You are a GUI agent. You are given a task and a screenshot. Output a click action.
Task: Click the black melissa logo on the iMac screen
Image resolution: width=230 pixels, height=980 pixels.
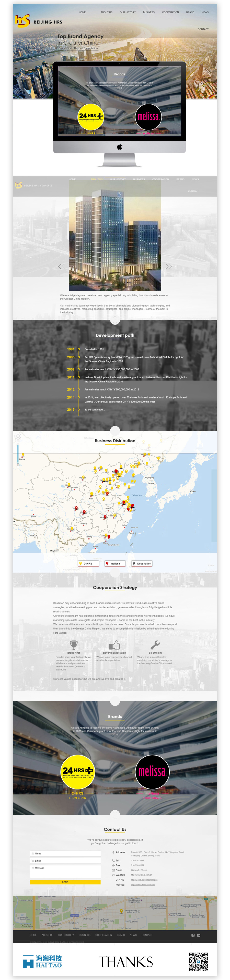pos(148,116)
